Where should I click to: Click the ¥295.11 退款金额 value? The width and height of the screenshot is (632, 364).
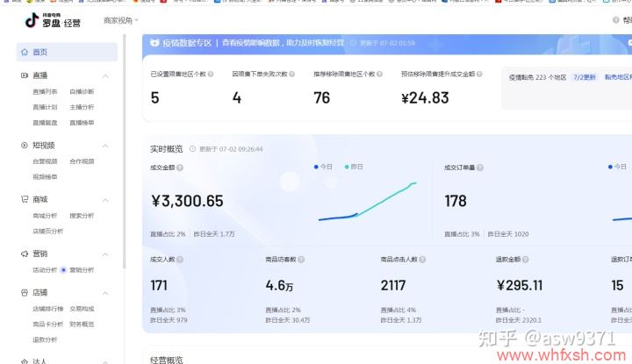[x=519, y=285]
